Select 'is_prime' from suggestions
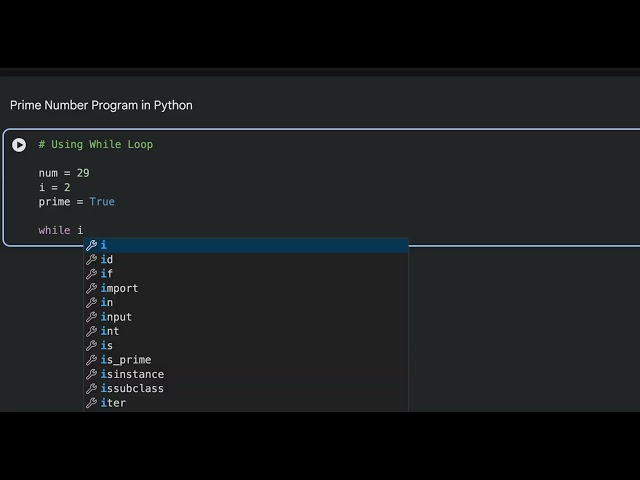640x480 pixels. (246, 360)
